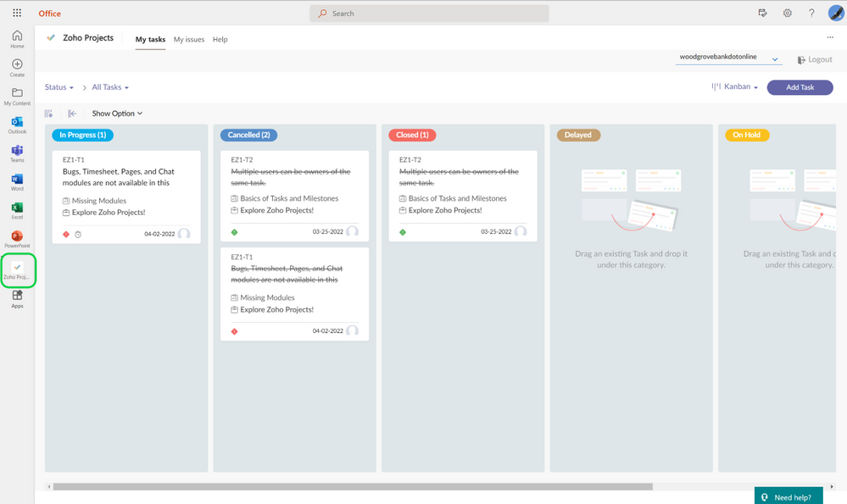Image resolution: width=847 pixels, height=504 pixels.
Task: Open My Content in the sidebar
Action: (17, 96)
